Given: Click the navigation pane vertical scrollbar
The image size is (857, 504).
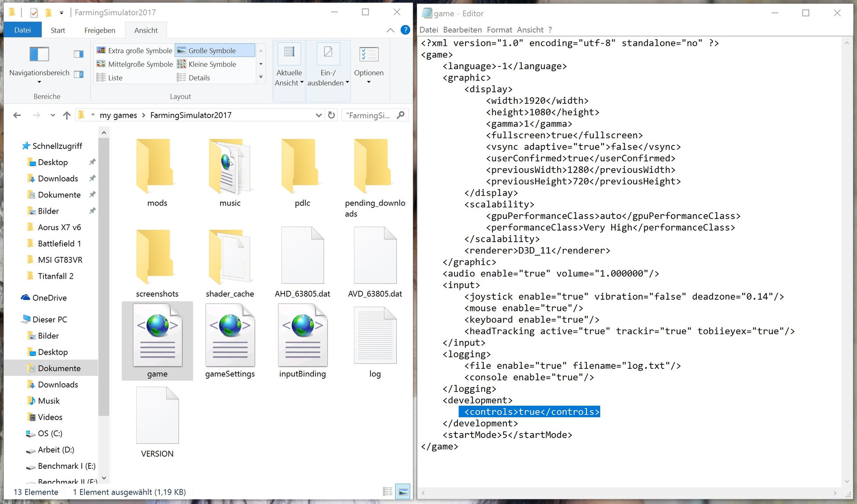Looking at the screenshot, I should coord(104,277).
